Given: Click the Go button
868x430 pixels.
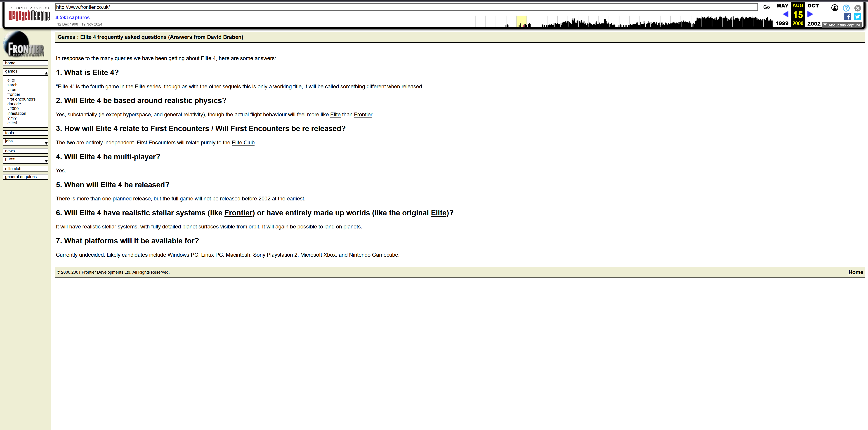Looking at the screenshot, I should pyautogui.click(x=766, y=7).
